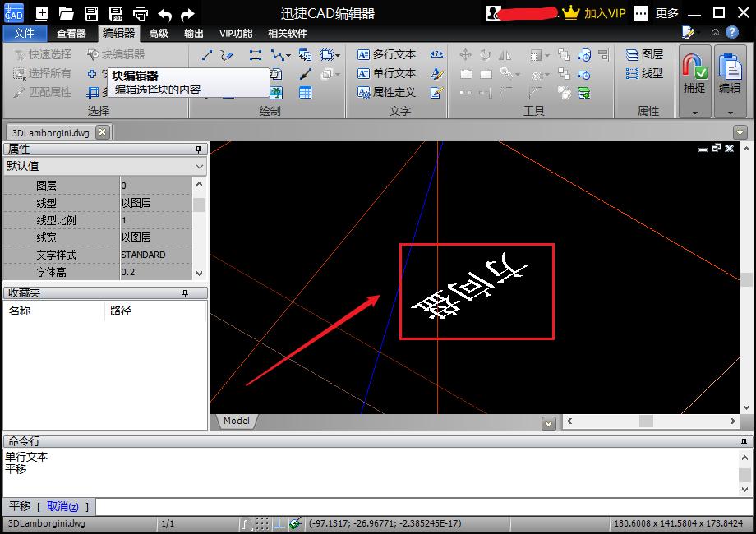The image size is (756, 534).
Task: Click the insert block icon in Draw group
Action: click(305, 55)
